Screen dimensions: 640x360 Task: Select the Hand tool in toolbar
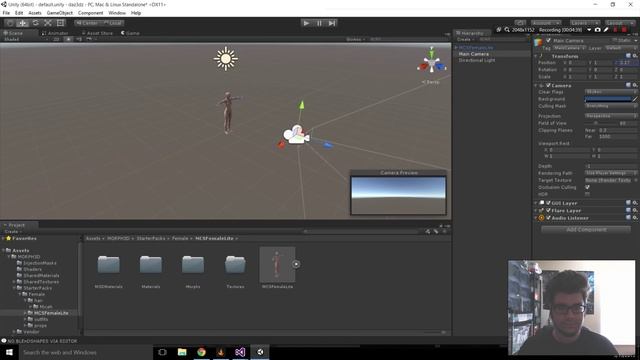point(10,23)
